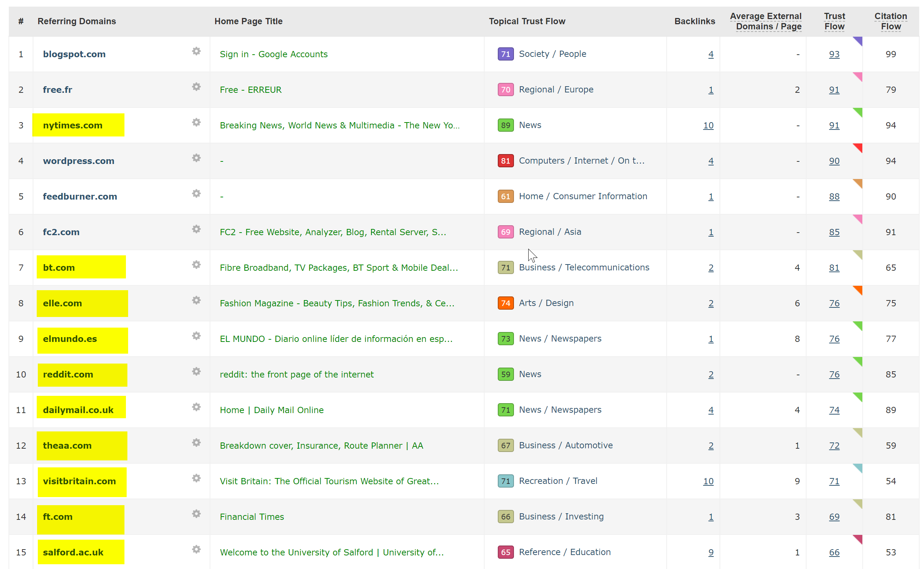The height and width of the screenshot is (569, 924).
Task: Open the elmundo.es domain link
Action: coord(70,339)
